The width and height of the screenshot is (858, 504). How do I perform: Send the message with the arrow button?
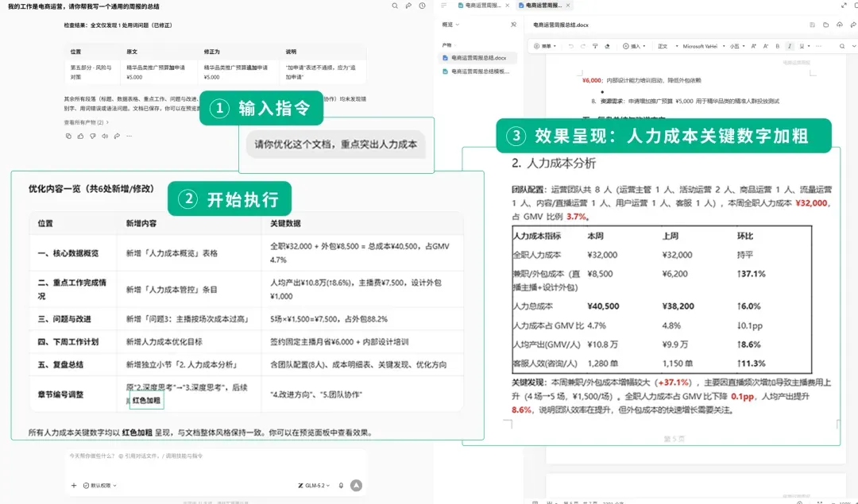(x=356, y=486)
